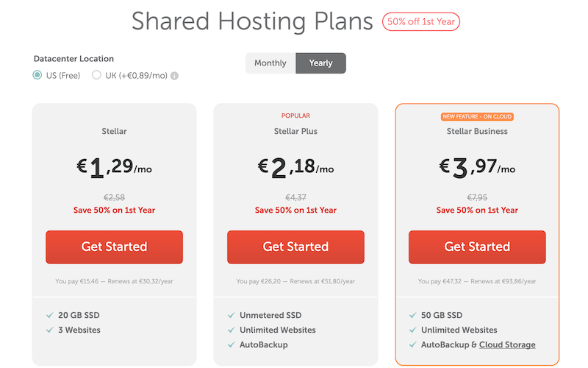Click the Stellar Business plan title

[477, 132]
